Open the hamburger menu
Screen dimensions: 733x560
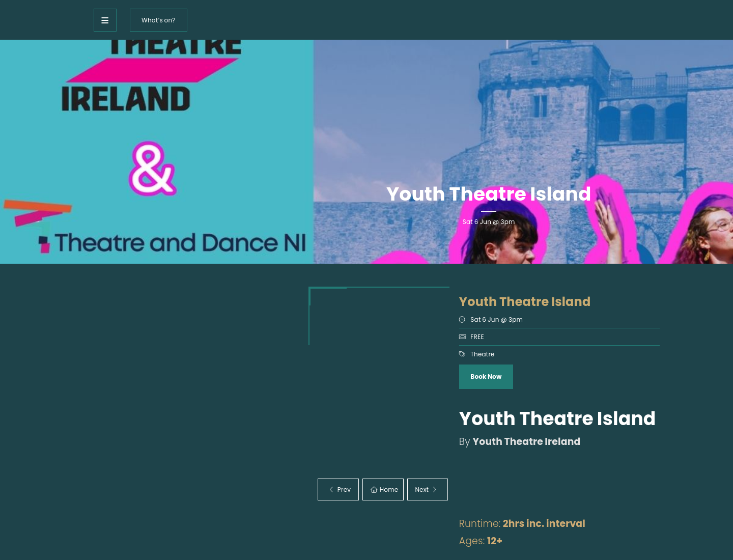[105, 20]
